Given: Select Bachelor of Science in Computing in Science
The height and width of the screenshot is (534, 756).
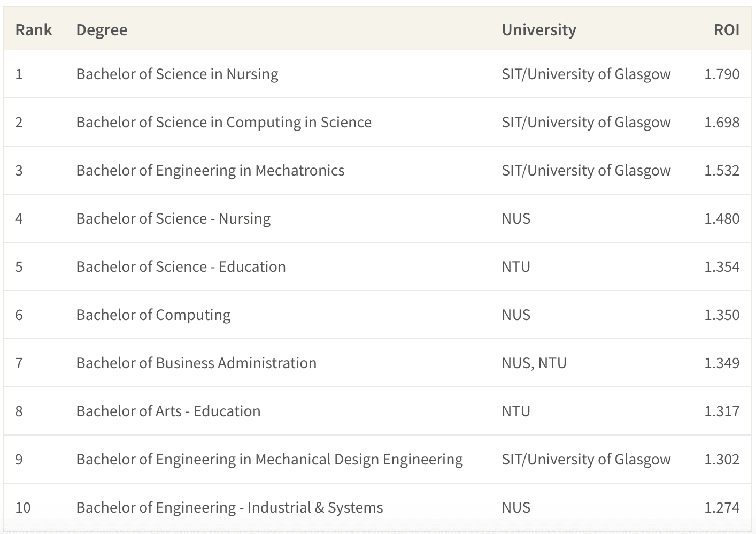Looking at the screenshot, I should [223, 123].
